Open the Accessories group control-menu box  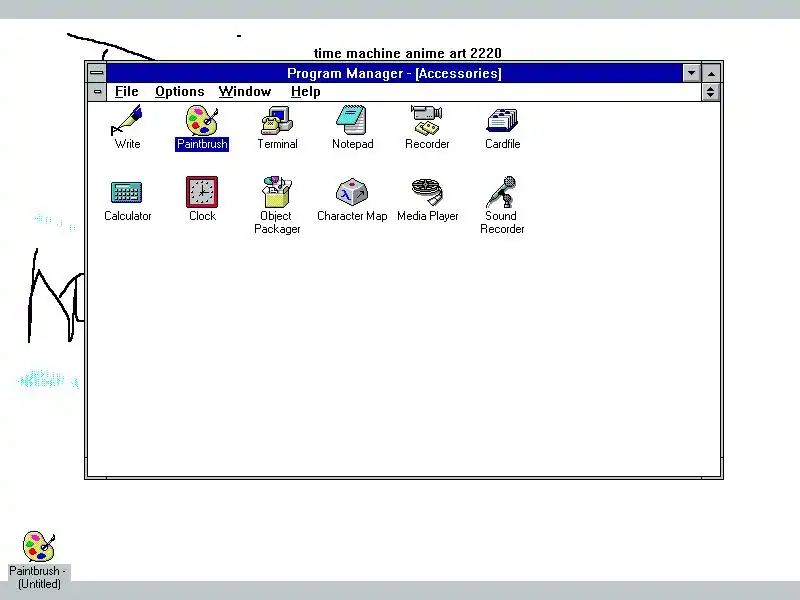coord(97,92)
